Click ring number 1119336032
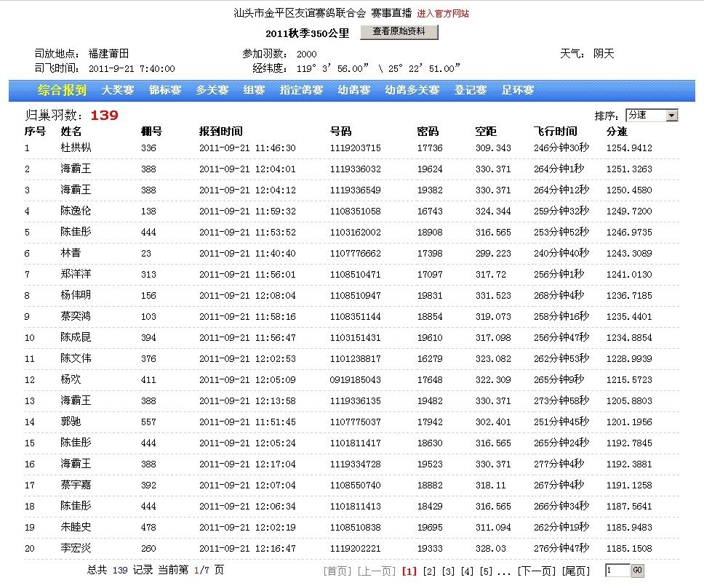 coord(355,169)
